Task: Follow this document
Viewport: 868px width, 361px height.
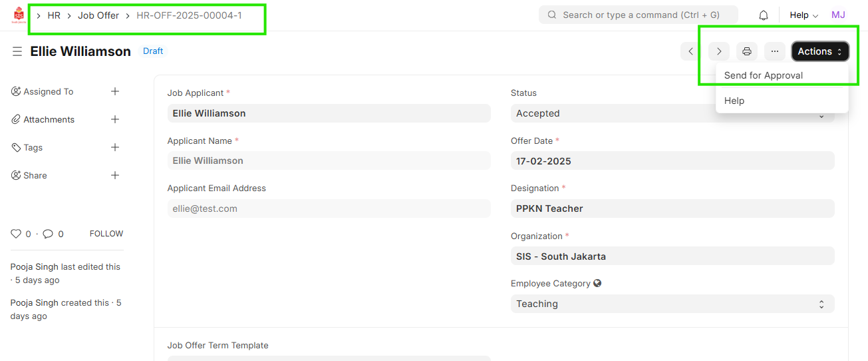Action: coord(106,234)
